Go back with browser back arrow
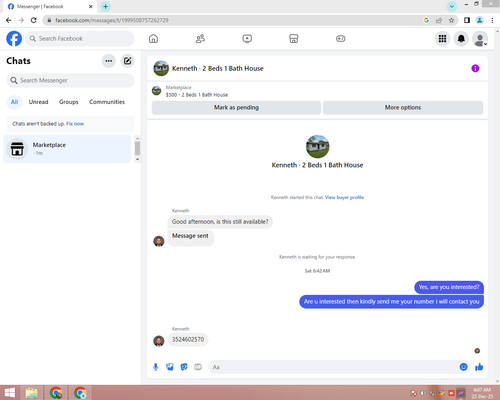This screenshot has height=400, width=500. (x=9, y=20)
